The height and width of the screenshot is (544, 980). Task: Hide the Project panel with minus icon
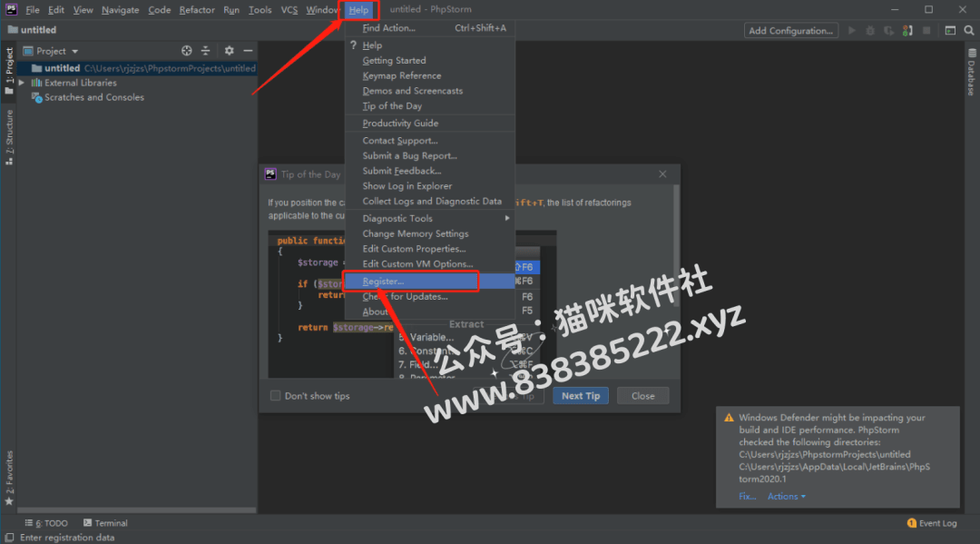coord(248,51)
